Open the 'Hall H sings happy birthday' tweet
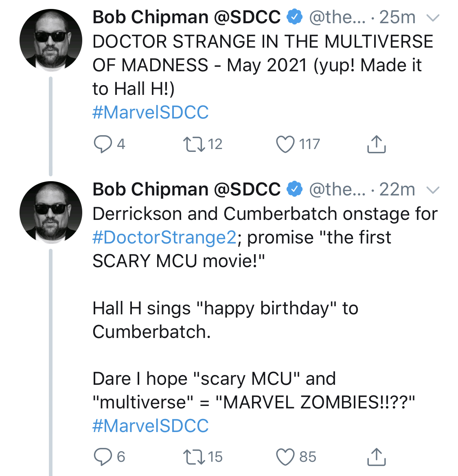This screenshot has width=458, height=476. (225, 320)
